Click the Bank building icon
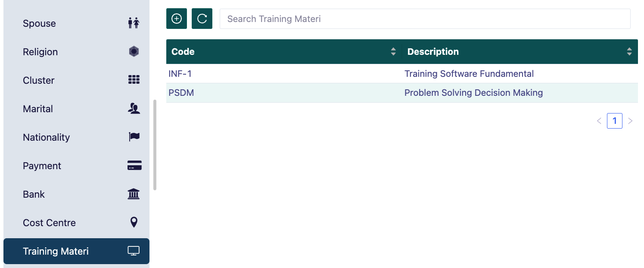The image size is (644, 268). (134, 194)
